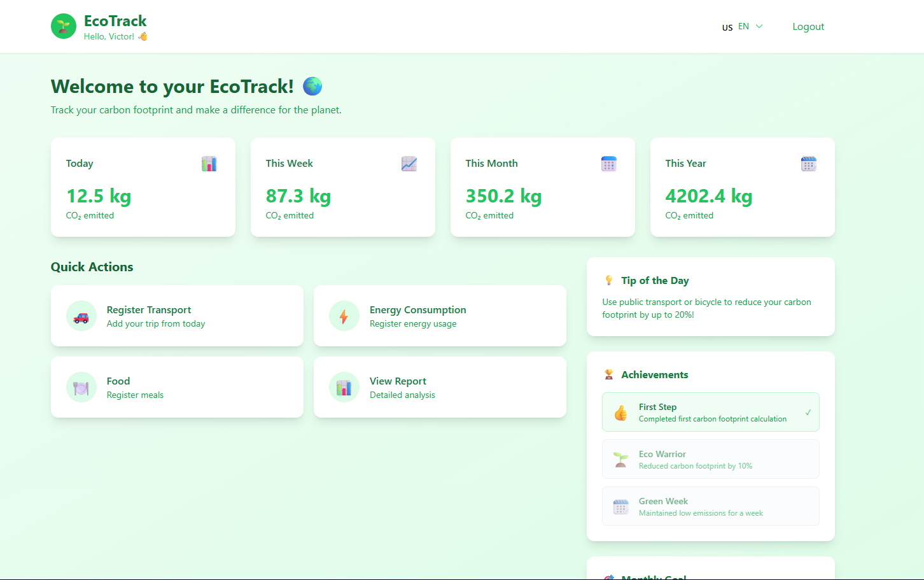Click the calendar icon on This Month card
Image resolution: width=924 pixels, height=580 pixels.
(x=609, y=164)
